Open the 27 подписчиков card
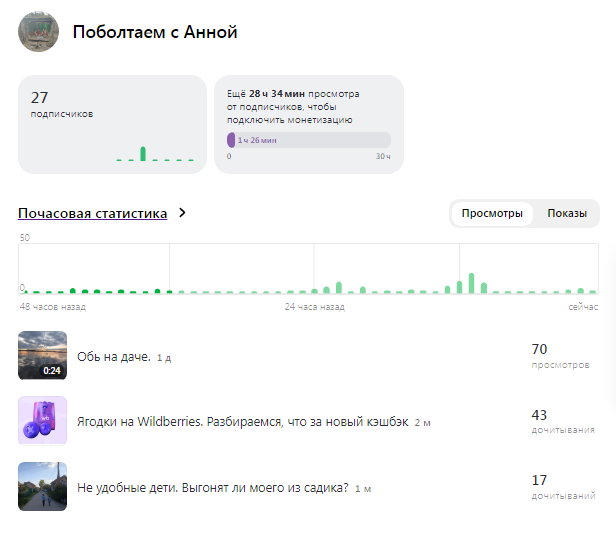The height and width of the screenshot is (546, 616). pyautogui.click(x=112, y=125)
